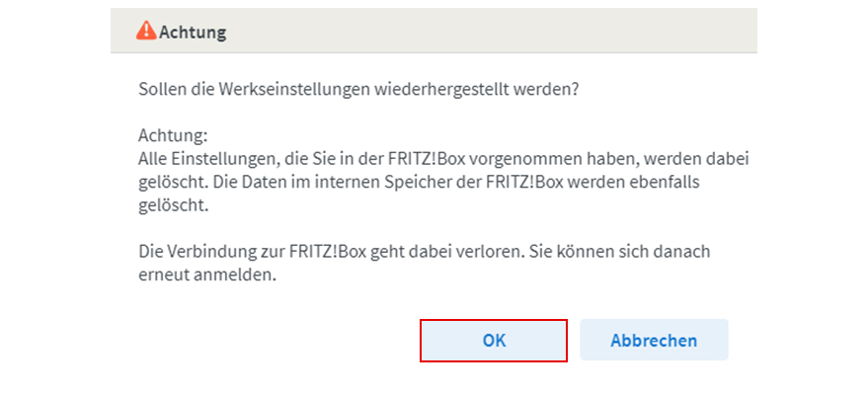Confirm the factory reset with OK

(494, 341)
